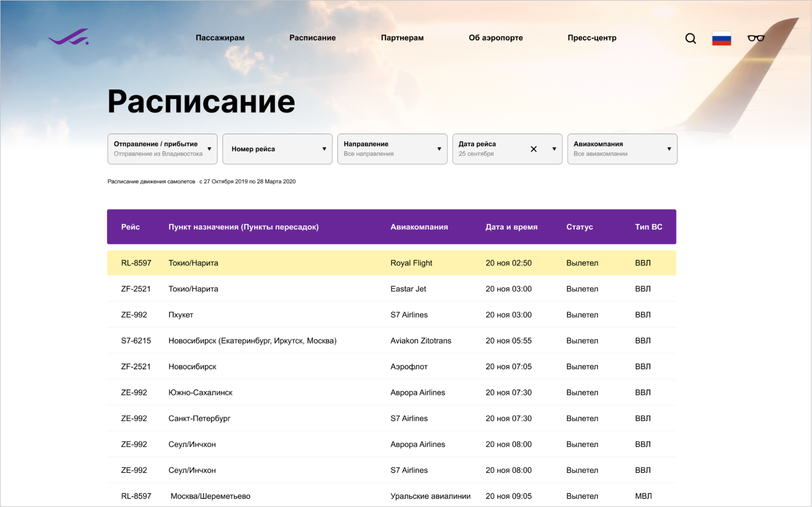This screenshot has width=812, height=507.
Task: Click the Дата и время column header
Action: pos(511,227)
